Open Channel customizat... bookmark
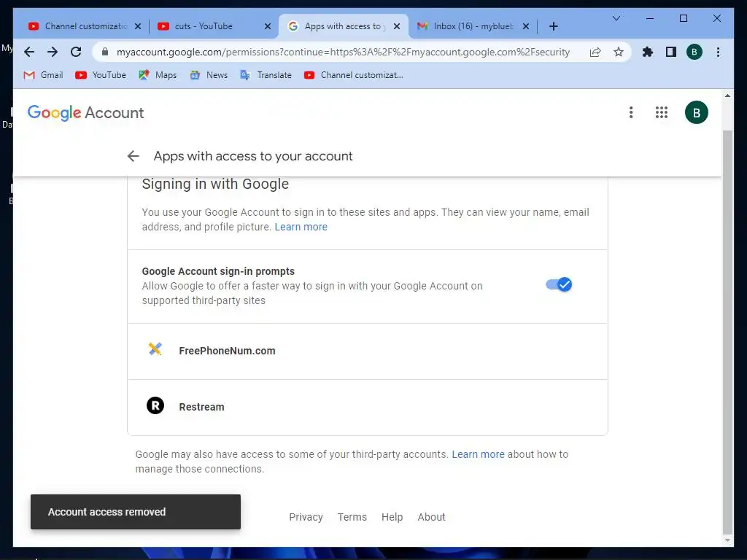 click(354, 75)
